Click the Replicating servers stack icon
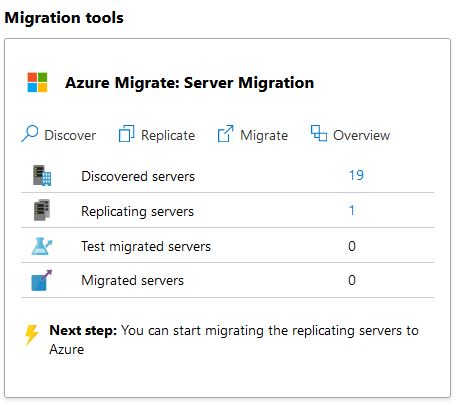The width and height of the screenshot is (471, 405). tap(42, 210)
